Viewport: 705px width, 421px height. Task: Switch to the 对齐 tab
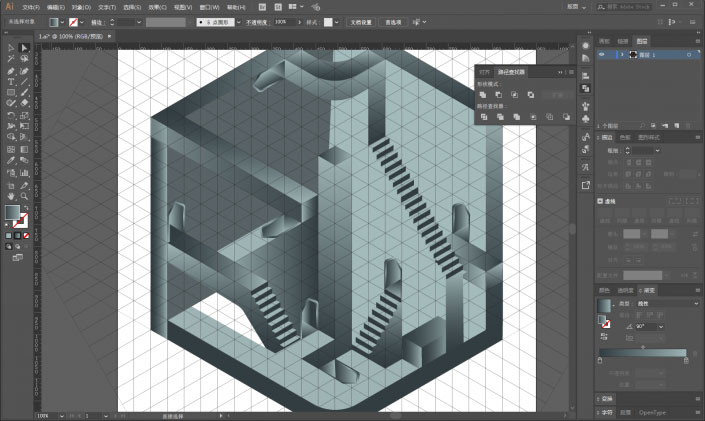485,72
